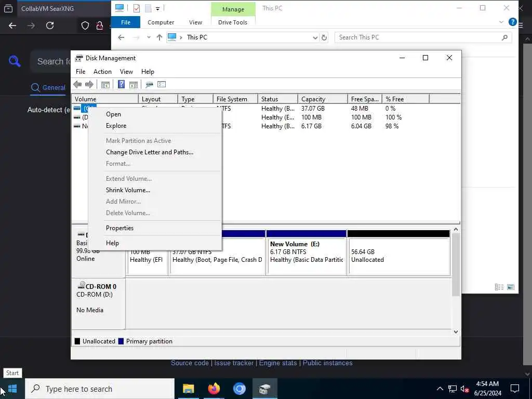Sort by the Layout column header
Viewport: 532px width, 399px height.
click(158, 99)
